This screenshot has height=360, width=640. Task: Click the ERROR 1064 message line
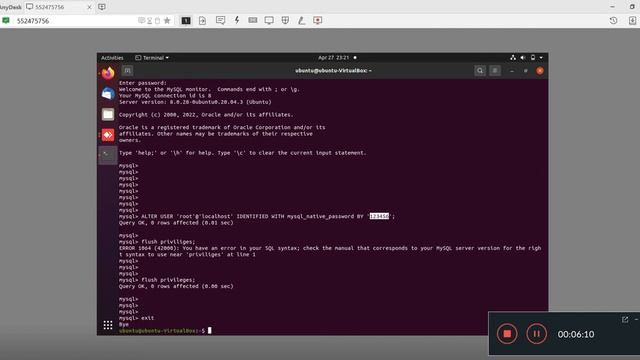coord(330,248)
